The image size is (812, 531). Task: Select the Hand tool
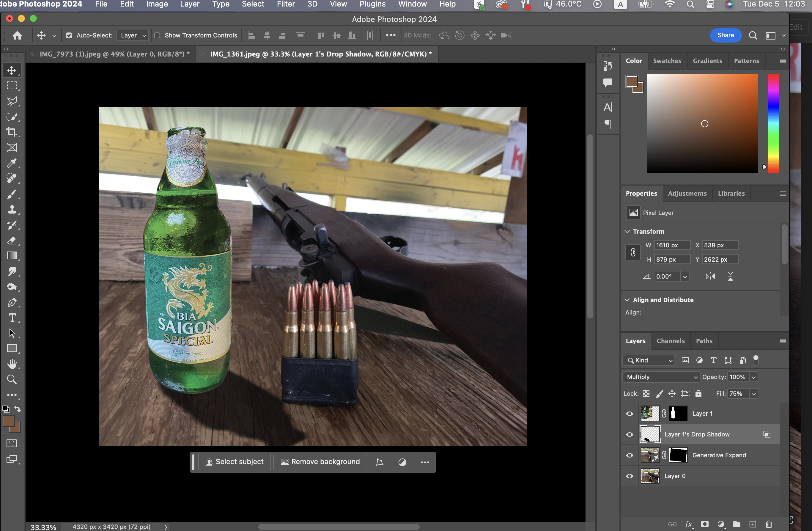click(x=12, y=364)
